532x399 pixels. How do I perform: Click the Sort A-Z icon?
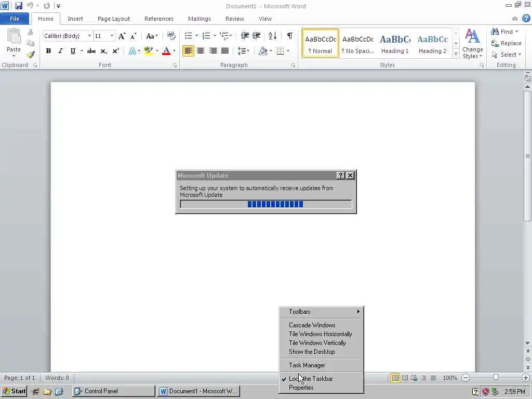click(x=272, y=36)
